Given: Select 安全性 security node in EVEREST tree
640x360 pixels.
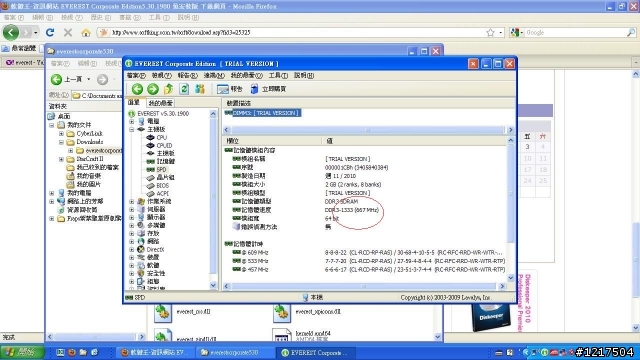Looking at the screenshot, I should coord(156,273).
